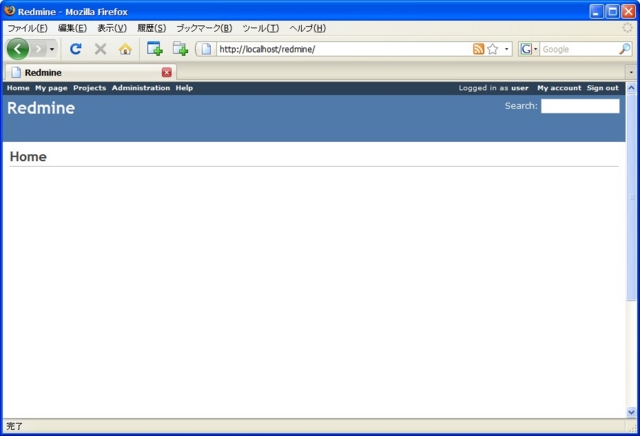The image size is (640, 436).
Task: Open a new window with the toolbar icon
Action: [155, 49]
